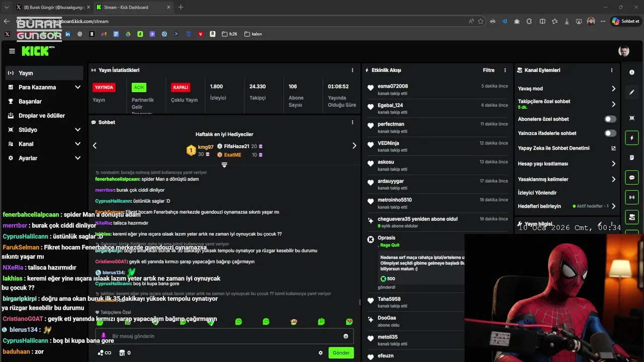The image size is (644, 362).
Task: Open the Etkinlik Akışı three-dot menu
Action: pyautogui.click(x=505, y=70)
